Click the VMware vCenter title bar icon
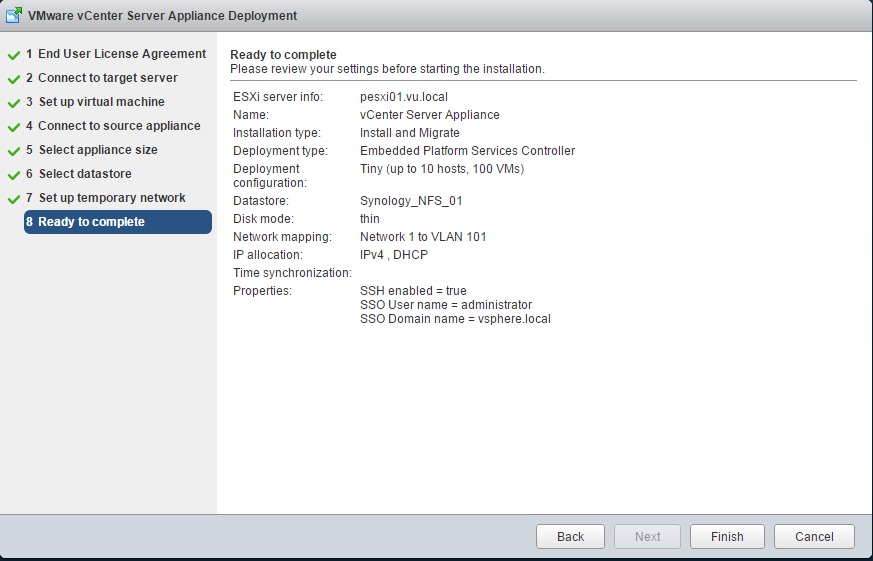 13,16
